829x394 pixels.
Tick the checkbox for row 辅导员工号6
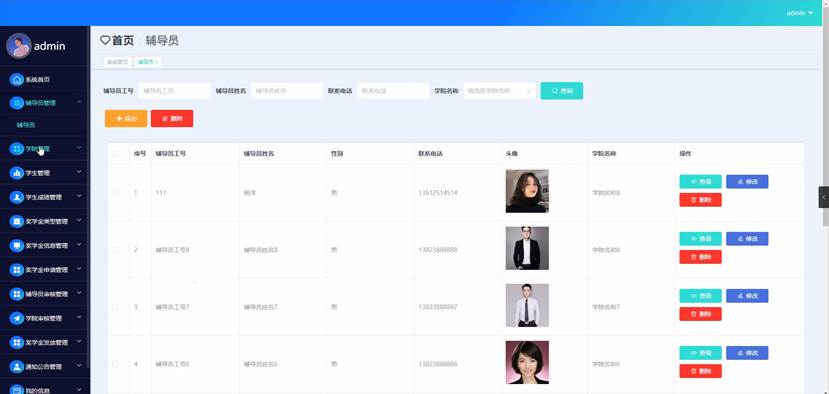tap(116, 364)
